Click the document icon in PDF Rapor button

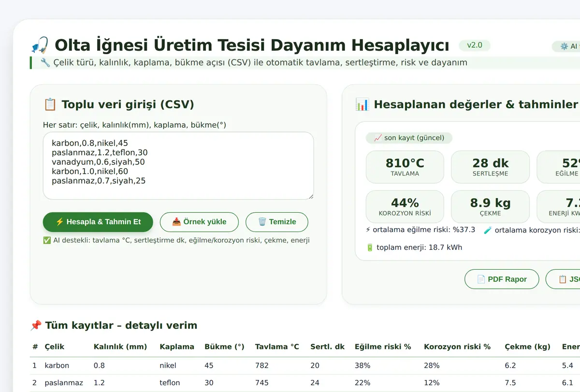coord(481,279)
